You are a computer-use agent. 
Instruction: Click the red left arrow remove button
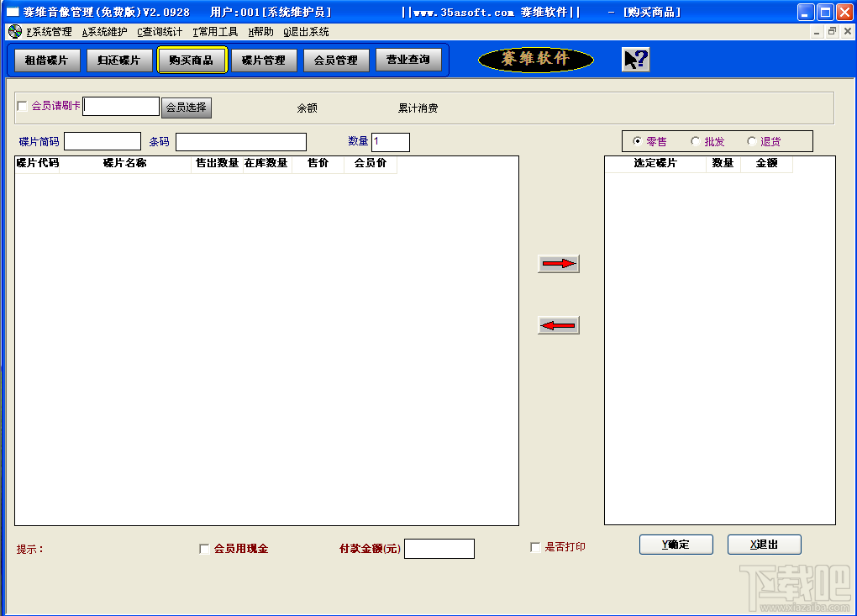tap(558, 325)
